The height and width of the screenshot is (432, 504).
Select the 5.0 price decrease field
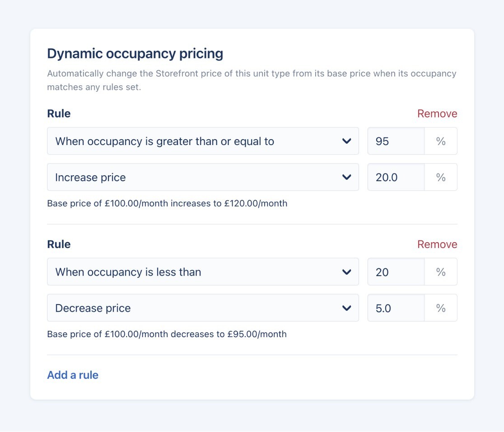click(396, 308)
